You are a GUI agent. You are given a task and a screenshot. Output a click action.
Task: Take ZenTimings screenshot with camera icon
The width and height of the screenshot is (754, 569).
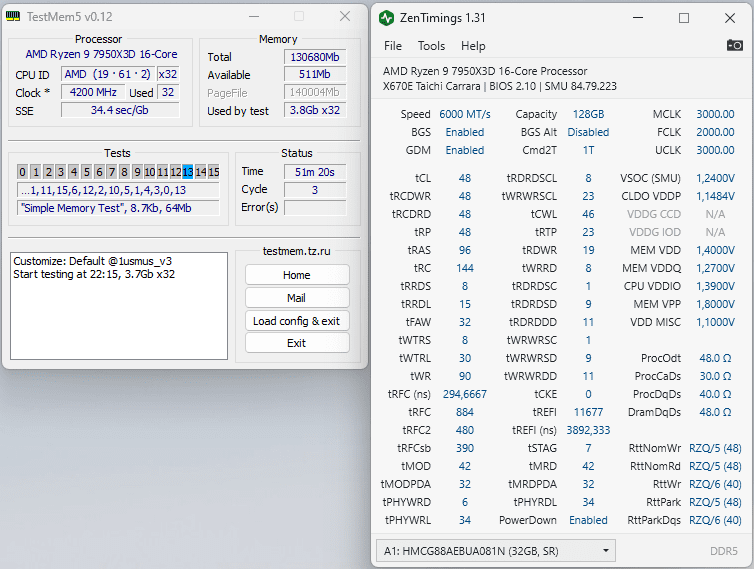pos(734,45)
